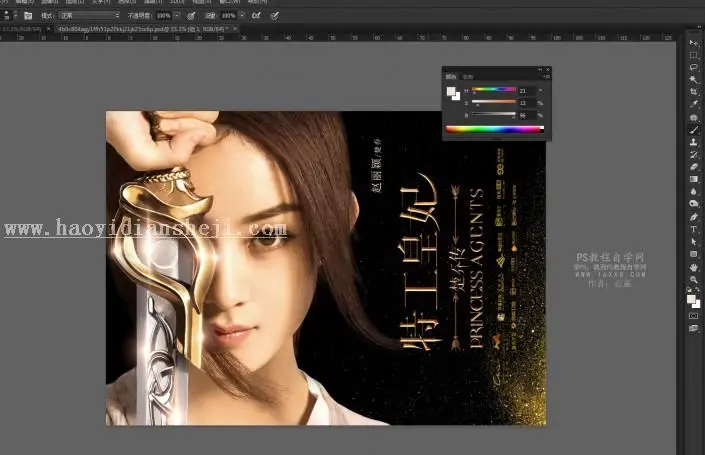Select the Move tool
The height and width of the screenshot is (455, 705).
[694, 43]
